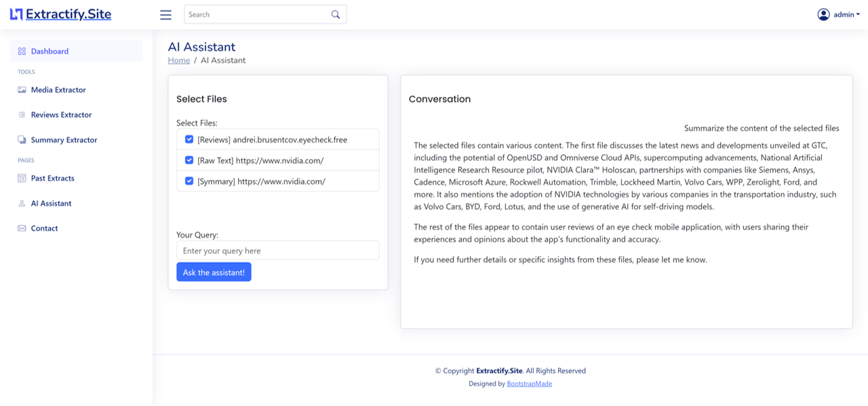Click the Contact envelope icon
This screenshot has height=406, width=868.
(x=22, y=228)
